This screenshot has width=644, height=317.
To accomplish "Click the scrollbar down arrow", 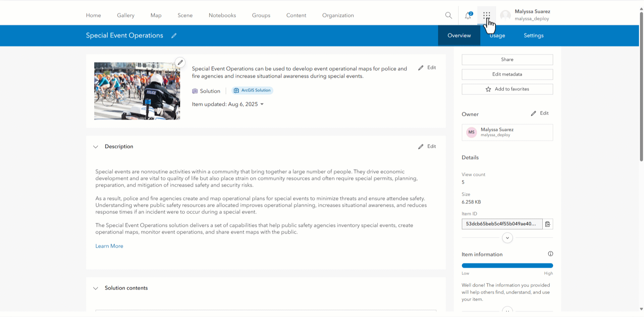I will tap(641, 309).
